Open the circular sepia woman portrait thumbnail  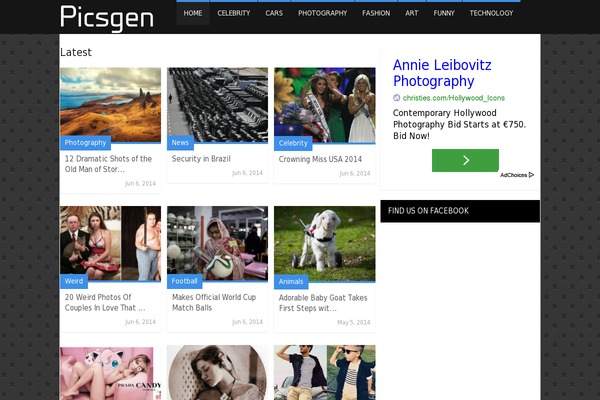coord(217,372)
